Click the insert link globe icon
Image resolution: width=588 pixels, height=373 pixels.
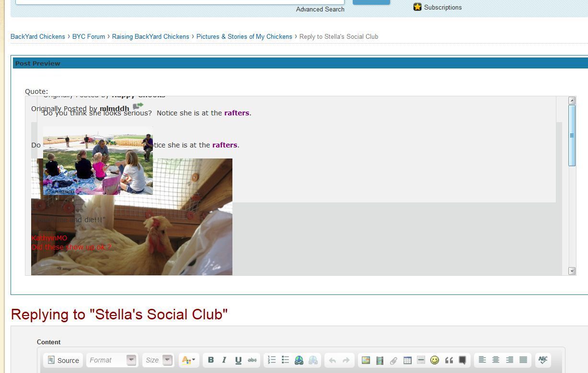point(299,360)
